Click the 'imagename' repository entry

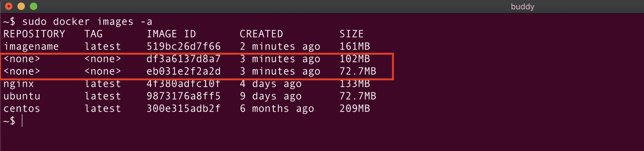pyautogui.click(x=31, y=47)
